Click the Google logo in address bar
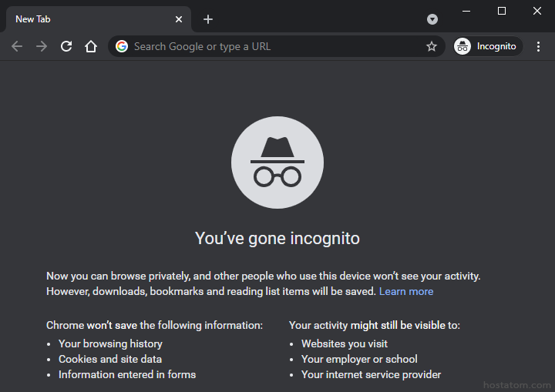The height and width of the screenshot is (392, 555). [x=122, y=46]
